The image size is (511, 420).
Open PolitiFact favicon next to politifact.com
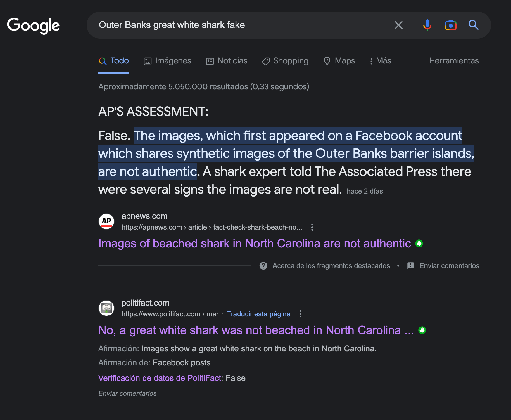(x=106, y=308)
